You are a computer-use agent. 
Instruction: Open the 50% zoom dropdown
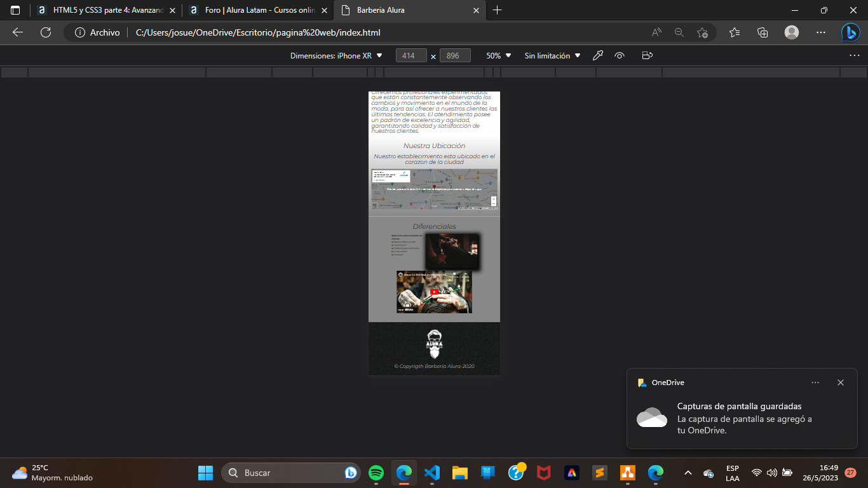pos(499,55)
